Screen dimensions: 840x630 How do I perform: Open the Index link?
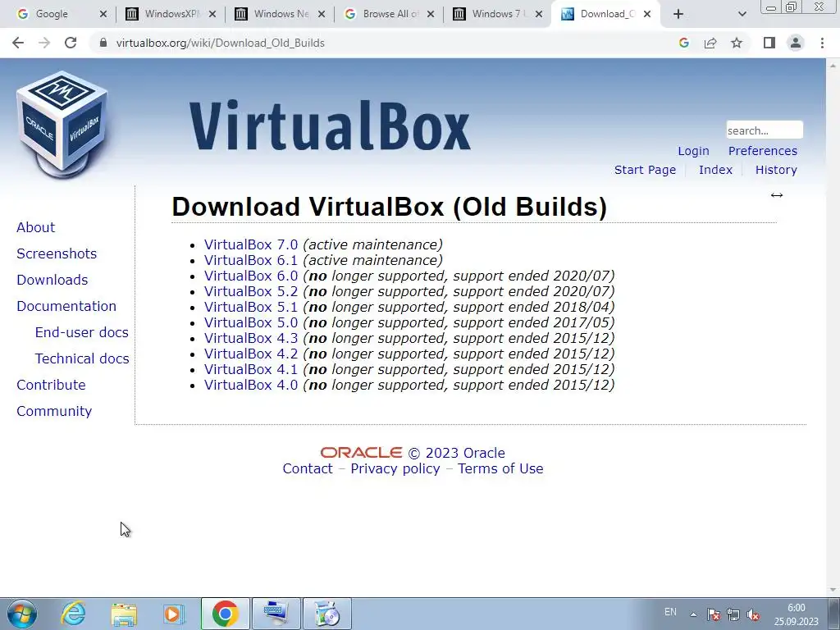(715, 170)
